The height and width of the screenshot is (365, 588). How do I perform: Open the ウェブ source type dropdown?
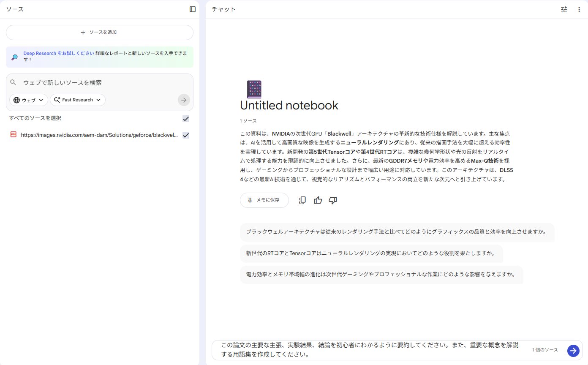coord(29,100)
